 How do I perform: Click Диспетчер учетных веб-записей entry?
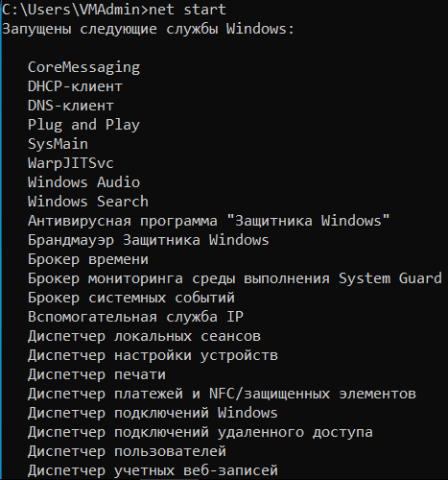tap(153, 470)
